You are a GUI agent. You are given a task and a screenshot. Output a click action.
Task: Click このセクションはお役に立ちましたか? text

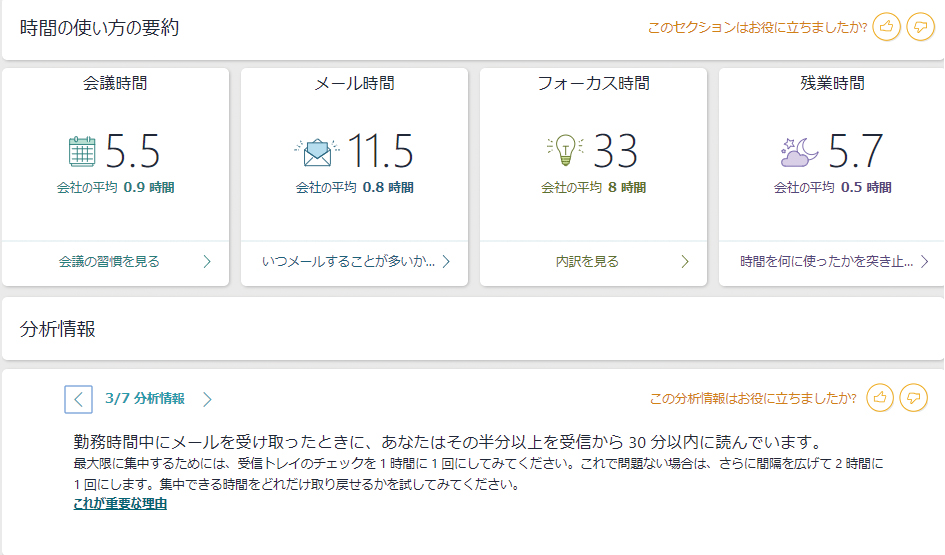pos(758,27)
